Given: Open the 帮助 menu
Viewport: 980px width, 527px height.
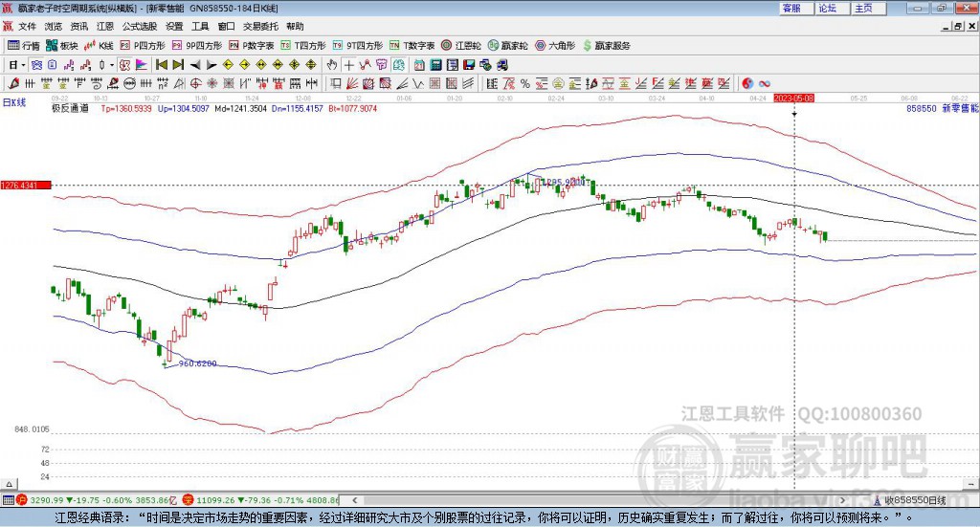Looking at the screenshot, I should (x=295, y=26).
